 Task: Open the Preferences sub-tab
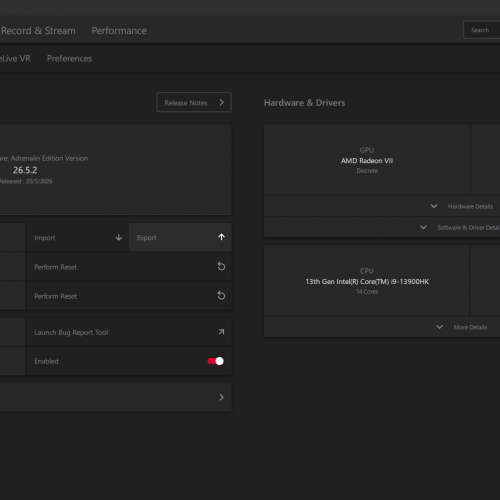click(x=69, y=59)
